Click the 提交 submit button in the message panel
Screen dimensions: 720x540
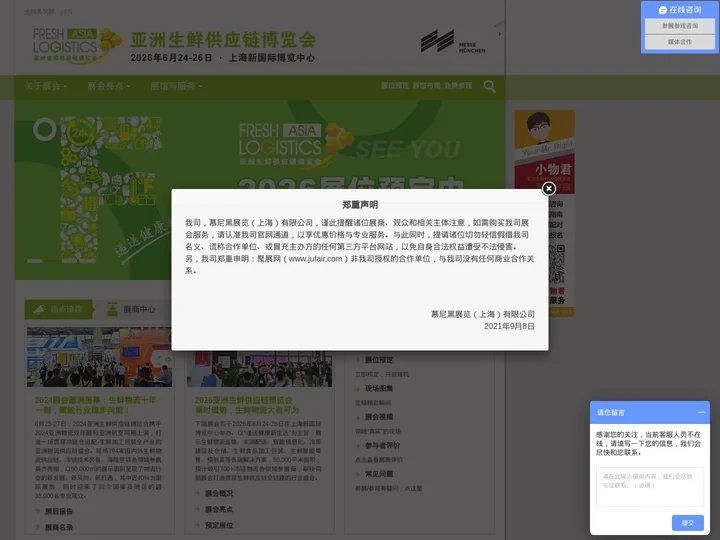coord(687,523)
